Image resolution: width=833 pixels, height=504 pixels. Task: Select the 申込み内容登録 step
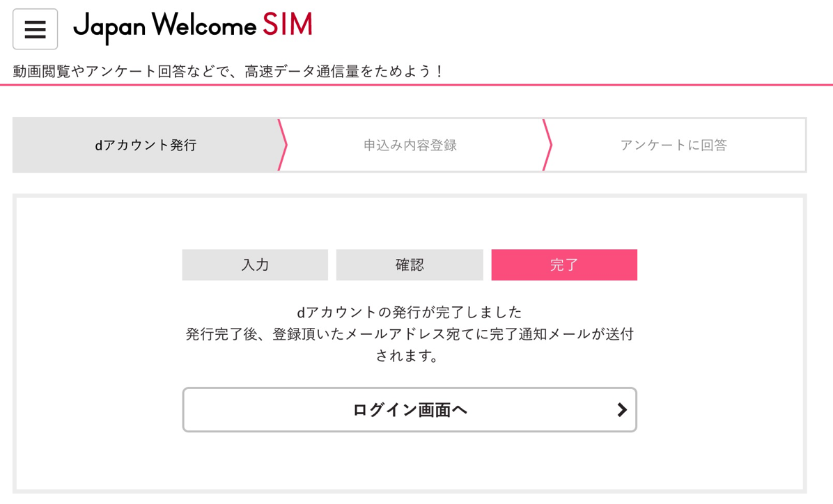[x=410, y=145]
